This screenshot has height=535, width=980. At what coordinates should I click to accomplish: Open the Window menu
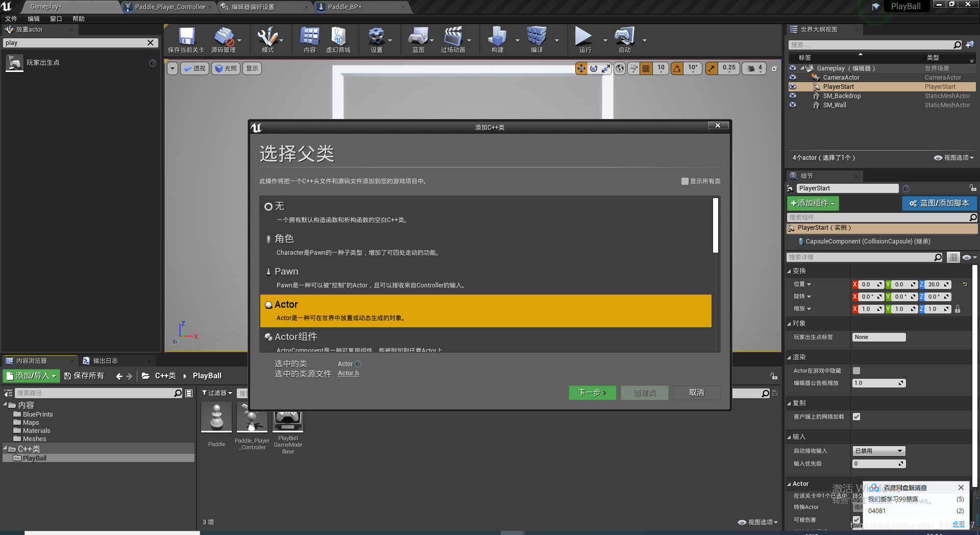click(x=56, y=19)
